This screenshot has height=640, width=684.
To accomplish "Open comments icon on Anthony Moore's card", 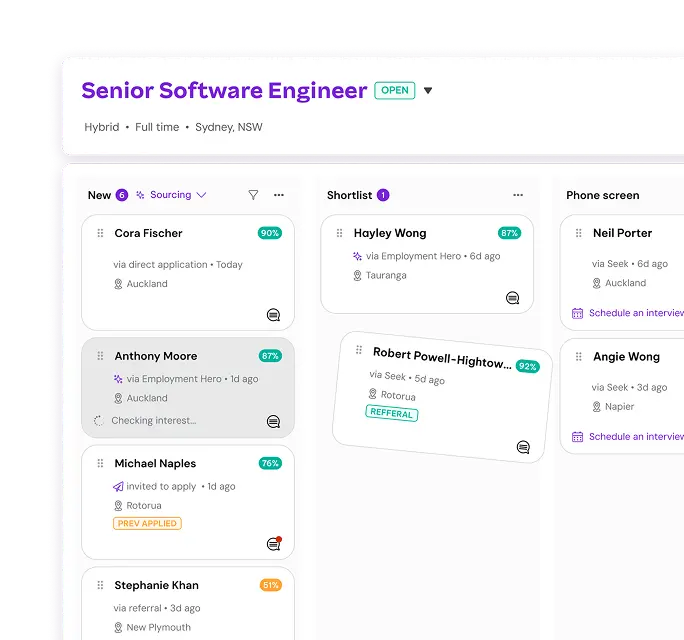I will [273, 421].
